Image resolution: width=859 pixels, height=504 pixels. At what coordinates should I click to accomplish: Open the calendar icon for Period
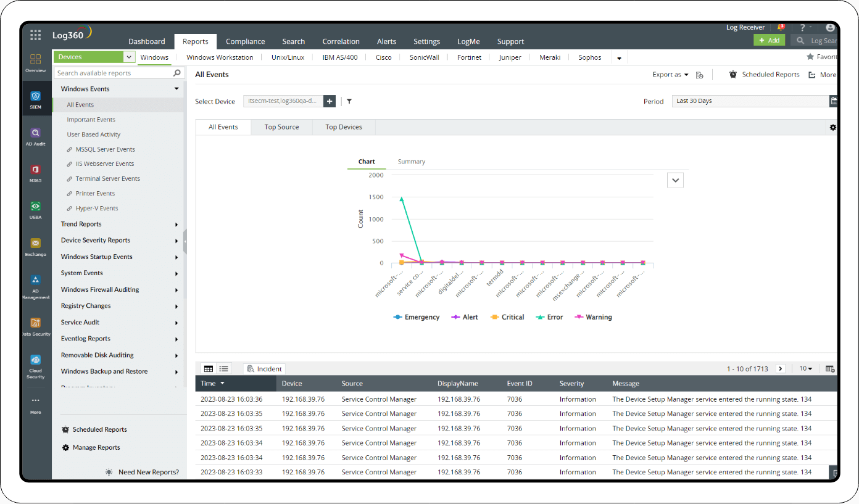[x=834, y=101]
